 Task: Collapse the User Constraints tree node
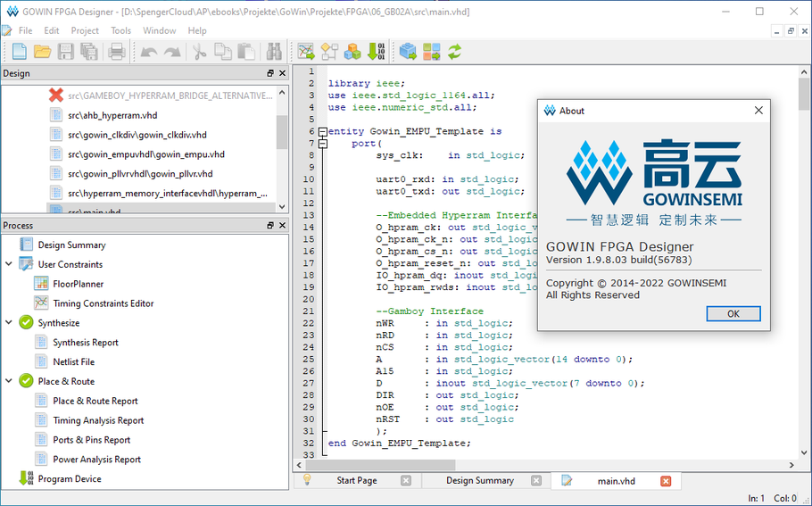pos(9,263)
